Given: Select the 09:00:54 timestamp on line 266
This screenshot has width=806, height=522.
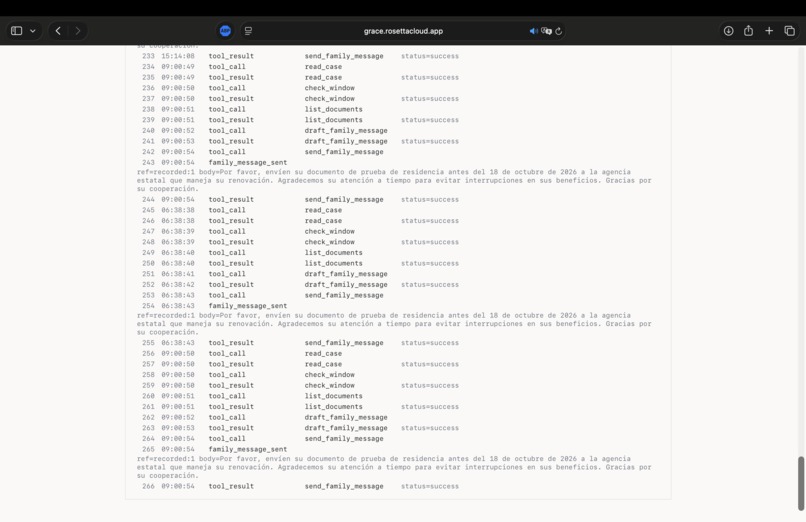Looking at the screenshot, I should coord(178,486).
